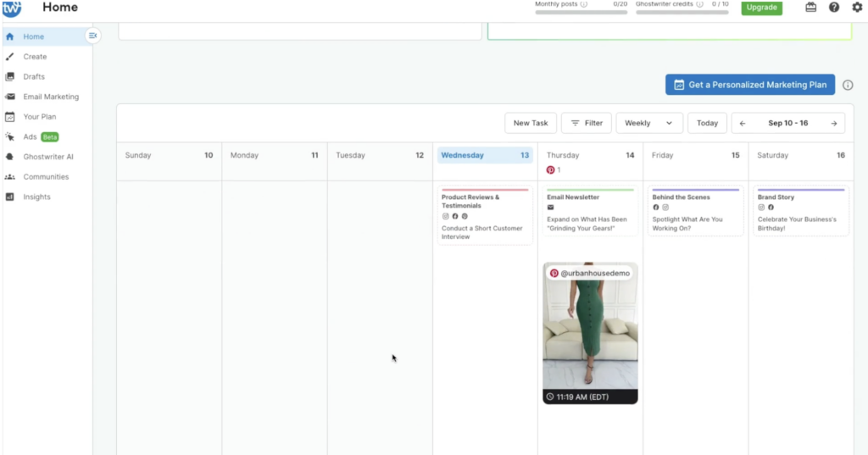Click Instagram icon in Behind the Scenes card
868x455 pixels.
click(x=665, y=208)
